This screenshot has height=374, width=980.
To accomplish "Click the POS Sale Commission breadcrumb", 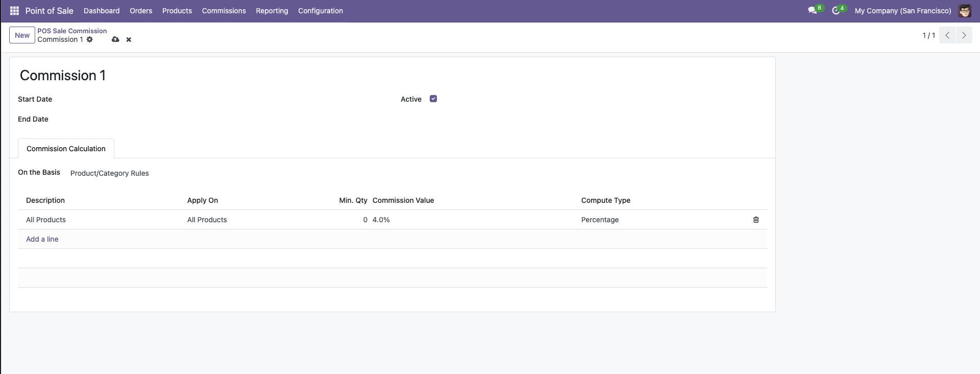I will [72, 31].
